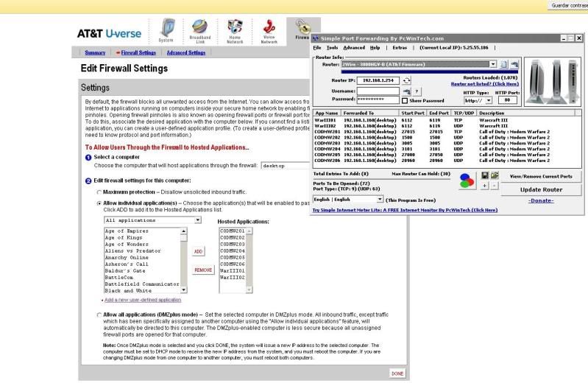Click the floppy disk save icon

click(x=484, y=175)
